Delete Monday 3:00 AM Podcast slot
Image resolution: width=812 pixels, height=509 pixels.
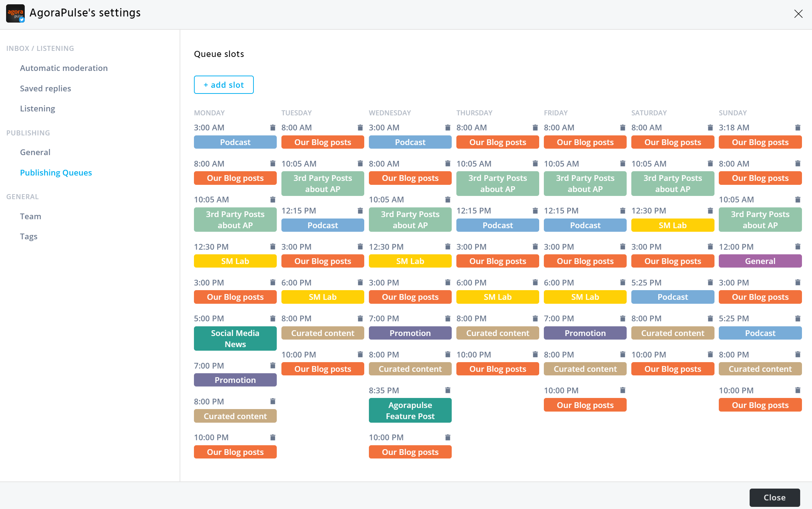click(272, 128)
